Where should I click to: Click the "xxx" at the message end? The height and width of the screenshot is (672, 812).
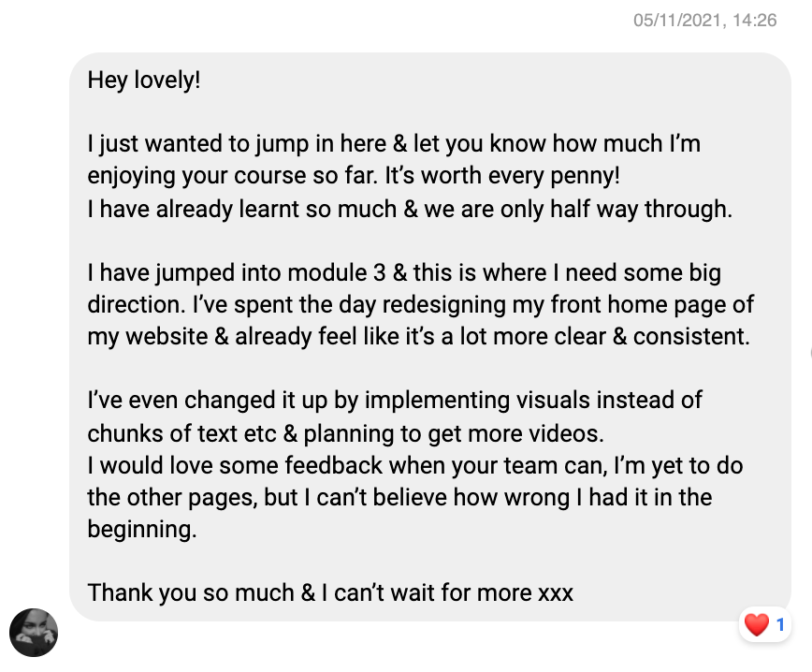[556, 593]
